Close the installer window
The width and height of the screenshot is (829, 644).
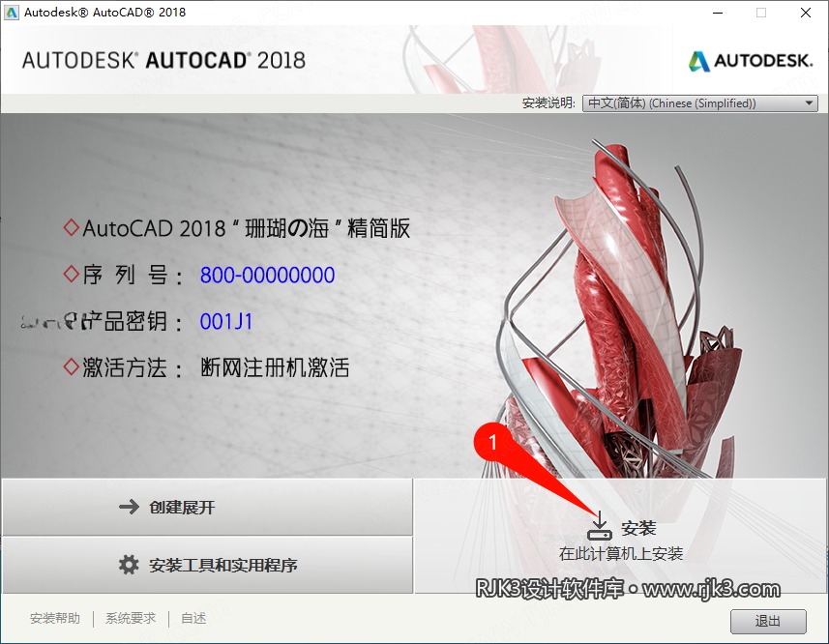pyautogui.click(x=806, y=13)
